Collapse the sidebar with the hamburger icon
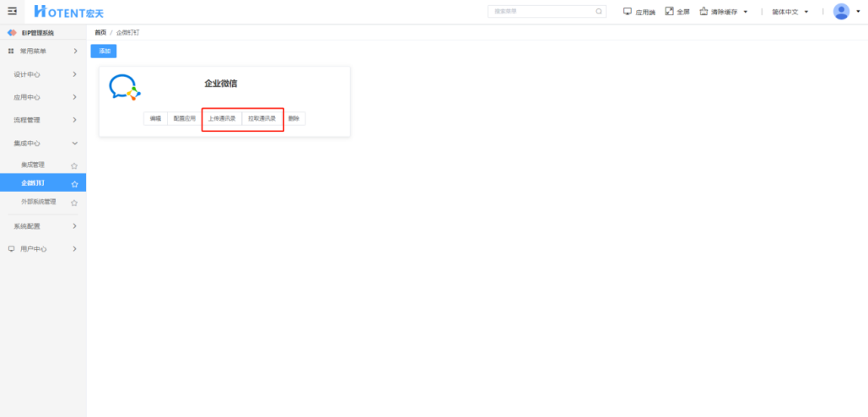 12,11
